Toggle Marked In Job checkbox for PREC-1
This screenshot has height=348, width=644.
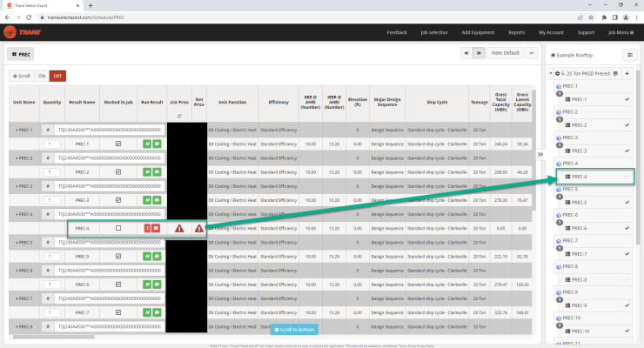(118, 144)
